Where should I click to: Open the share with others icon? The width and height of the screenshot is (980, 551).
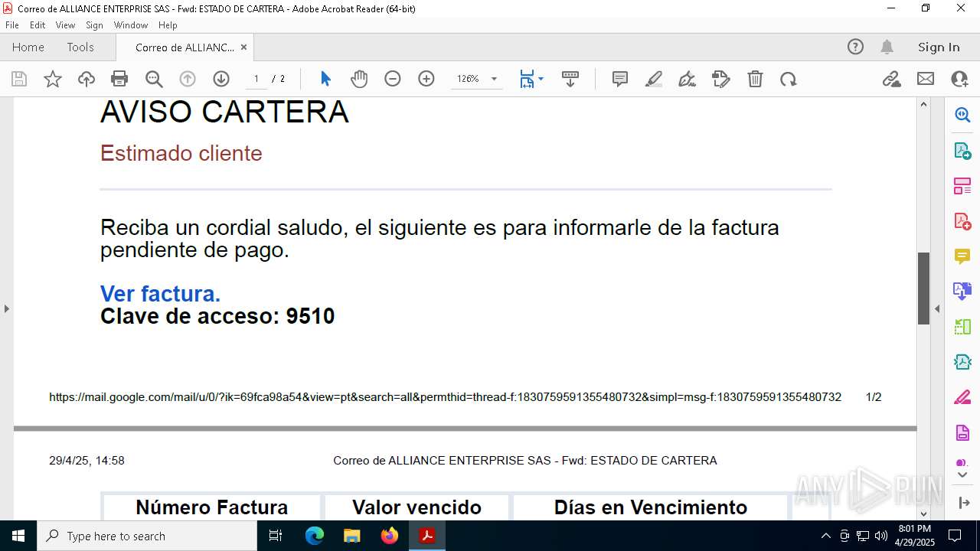[x=959, y=79]
